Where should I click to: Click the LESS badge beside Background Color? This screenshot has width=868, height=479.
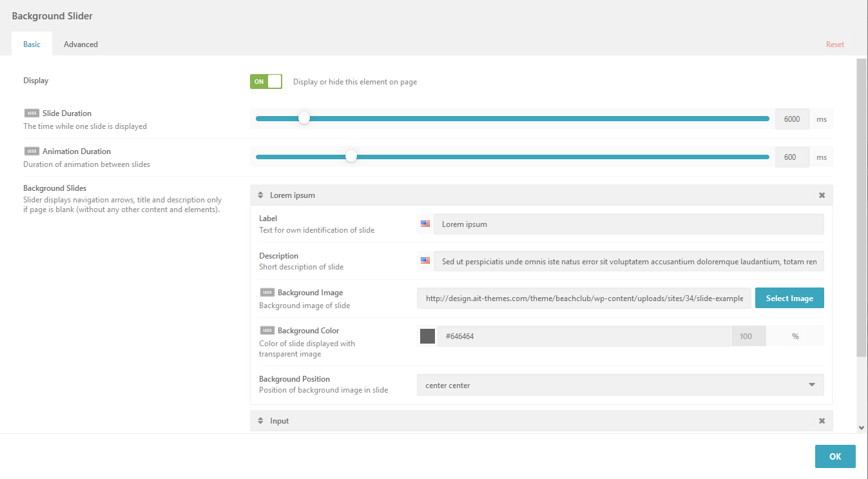[x=267, y=331]
